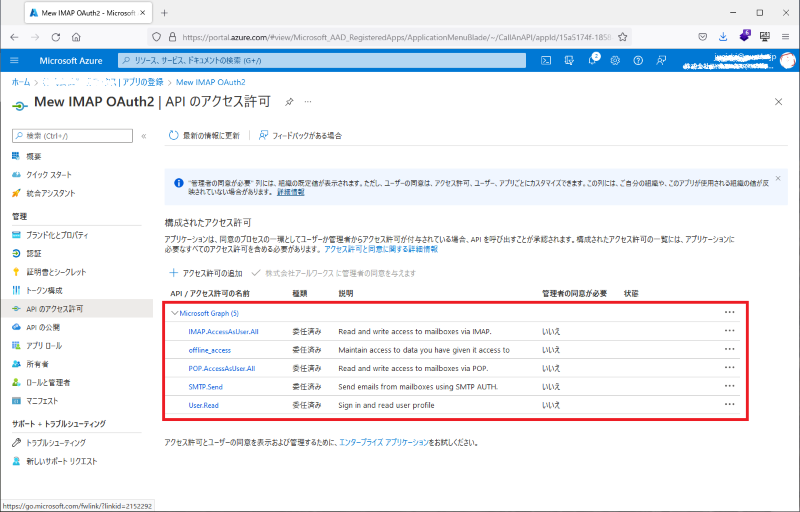The height and width of the screenshot is (512, 800).
Task: Reload the page with browser refresh
Action: point(56,37)
